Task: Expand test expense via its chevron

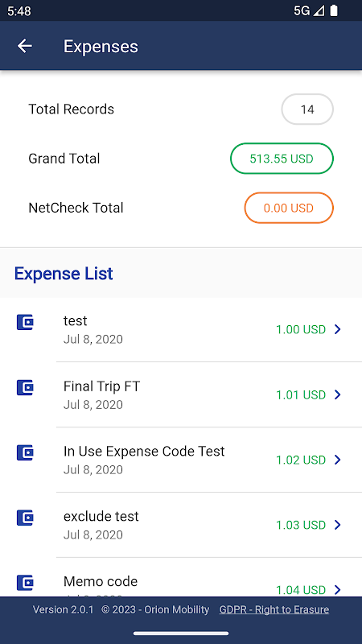Action: (x=338, y=329)
